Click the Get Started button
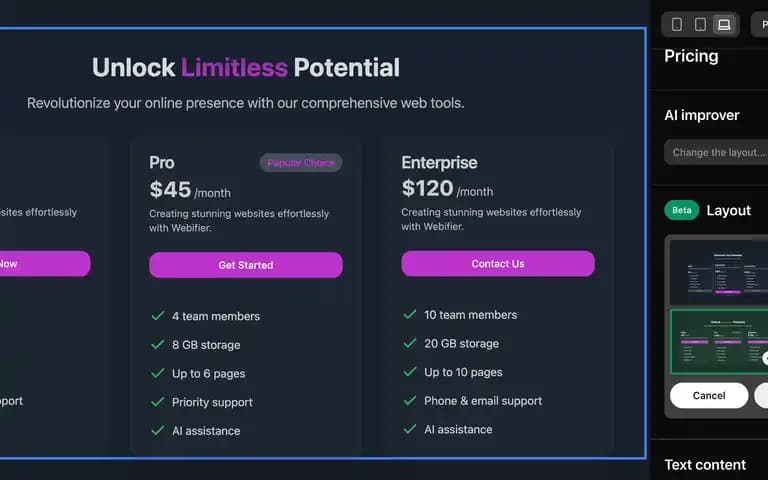This screenshot has width=768, height=480. click(x=246, y=265)
